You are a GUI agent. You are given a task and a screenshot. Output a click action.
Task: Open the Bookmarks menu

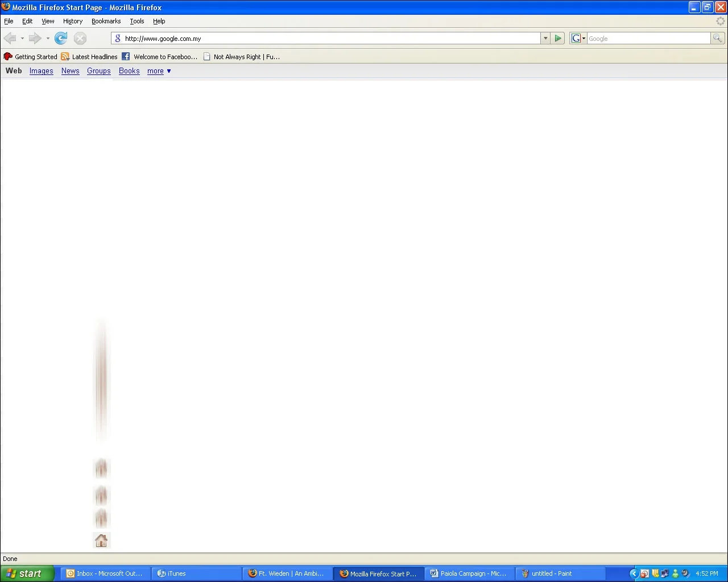coord(106,21)
